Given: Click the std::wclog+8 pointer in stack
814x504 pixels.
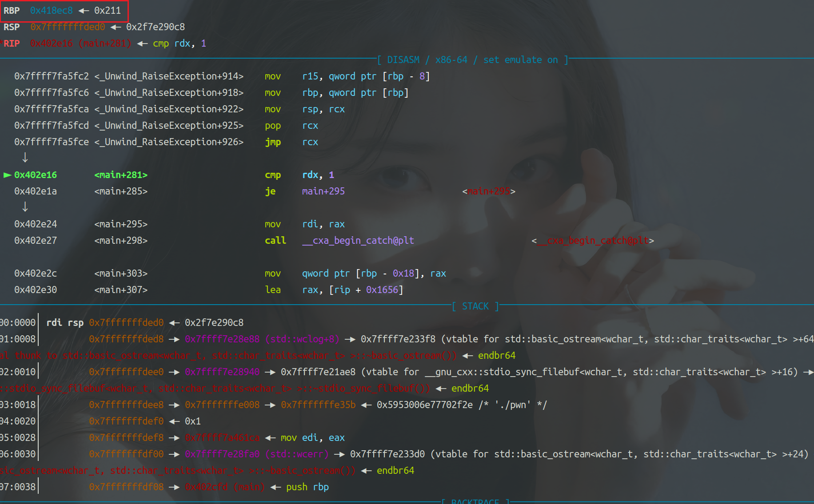Looking at the screenshot, I should 262,339.
